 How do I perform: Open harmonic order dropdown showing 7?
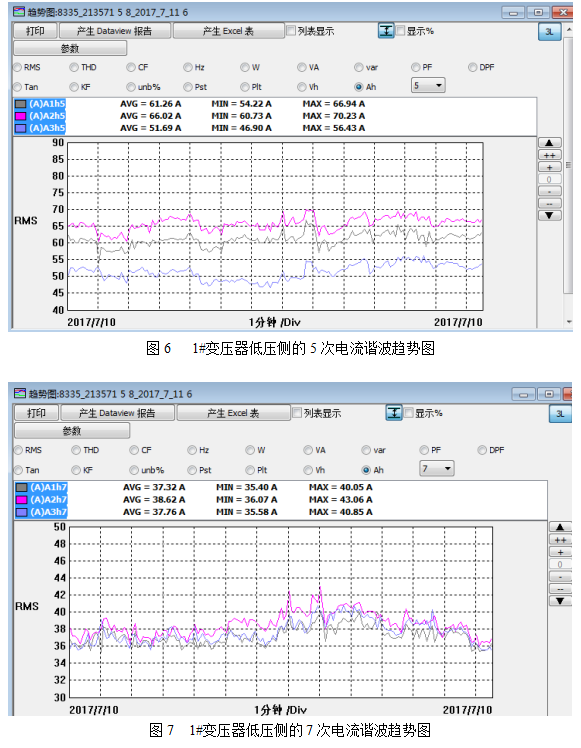[436, 468]
